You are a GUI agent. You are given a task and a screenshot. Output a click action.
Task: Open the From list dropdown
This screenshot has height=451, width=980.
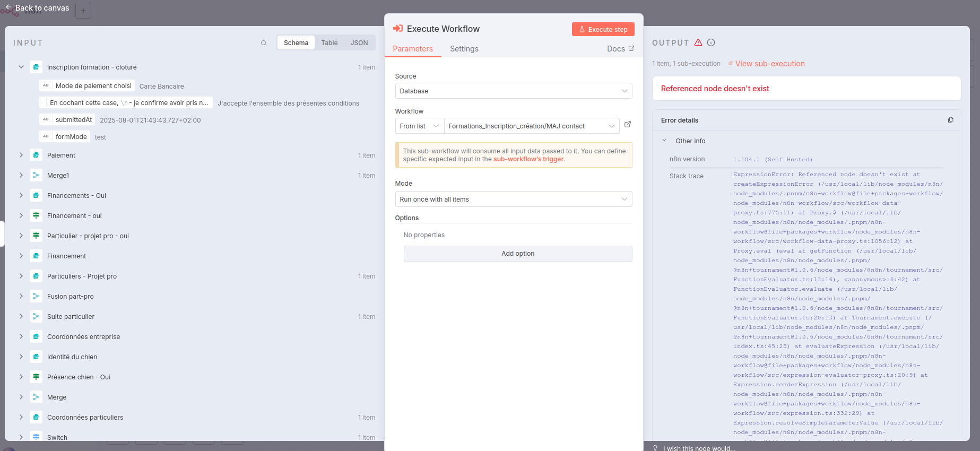pos(420,126)
